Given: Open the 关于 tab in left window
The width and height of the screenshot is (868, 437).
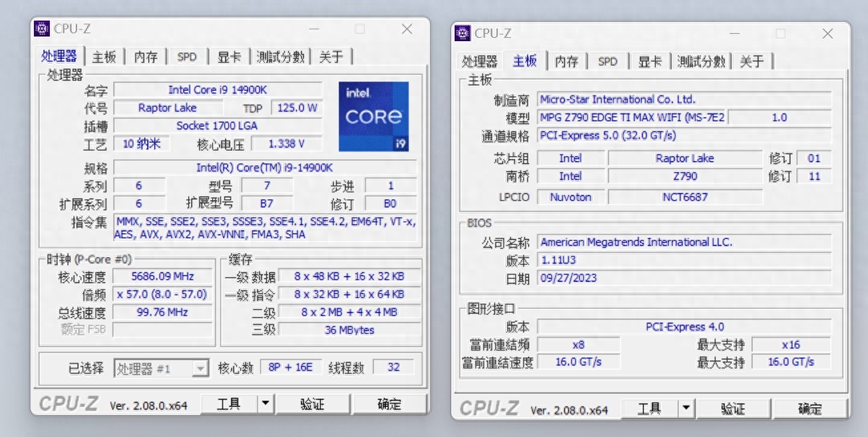Looking at the screenshot, I should (x=331, y=57).
